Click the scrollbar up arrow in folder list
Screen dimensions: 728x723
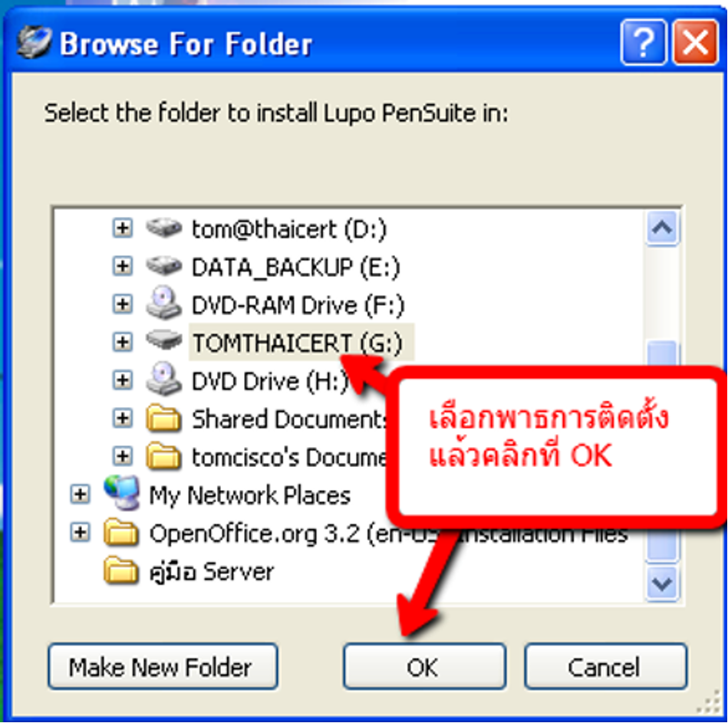coord(663,228)
